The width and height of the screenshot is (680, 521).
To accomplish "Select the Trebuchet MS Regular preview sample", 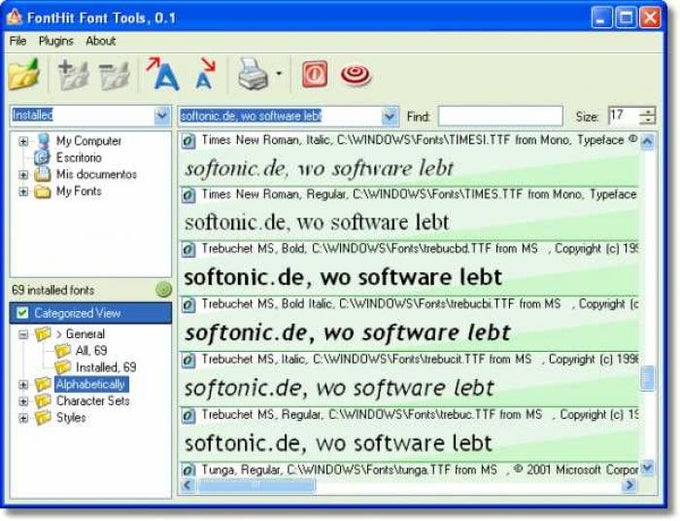I will pos(338,443).
